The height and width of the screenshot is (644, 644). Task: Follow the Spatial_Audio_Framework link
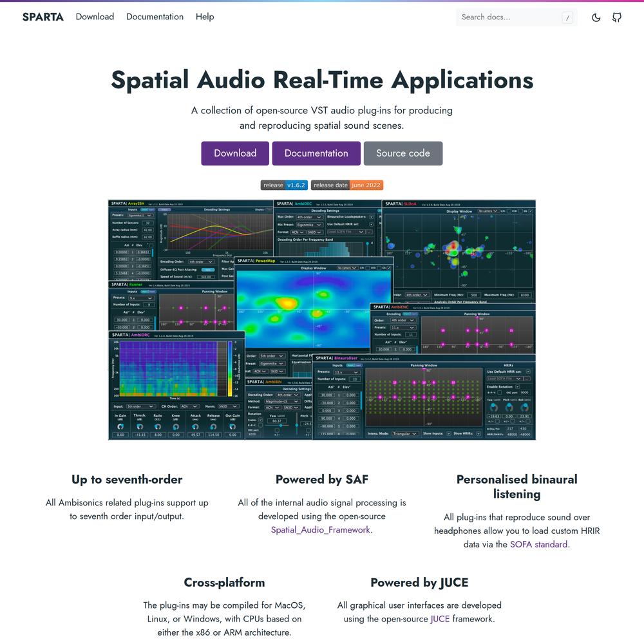pos(320,530)
